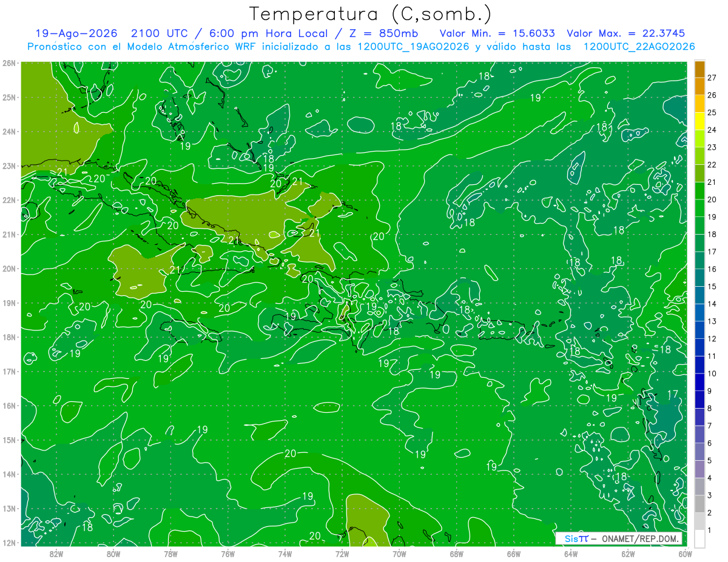Click color scale label 4
Viewport: 728px width, 562px height.
(x=710, y=478)
